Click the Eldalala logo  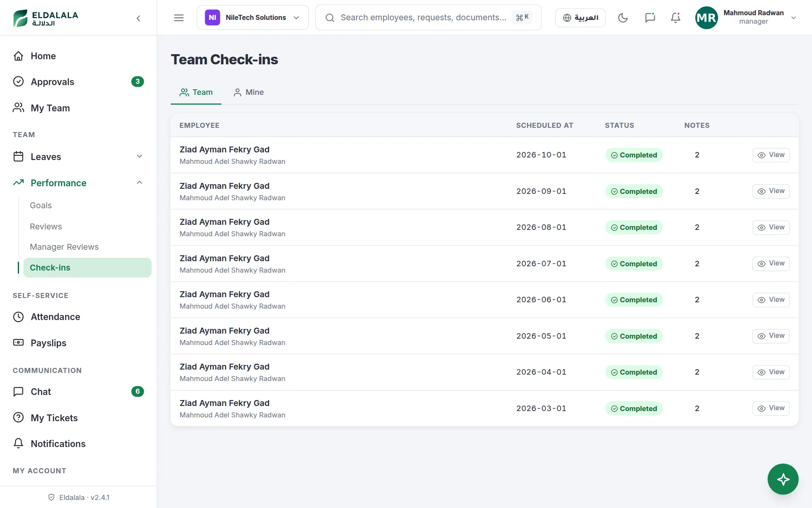[x=46, y=18]
